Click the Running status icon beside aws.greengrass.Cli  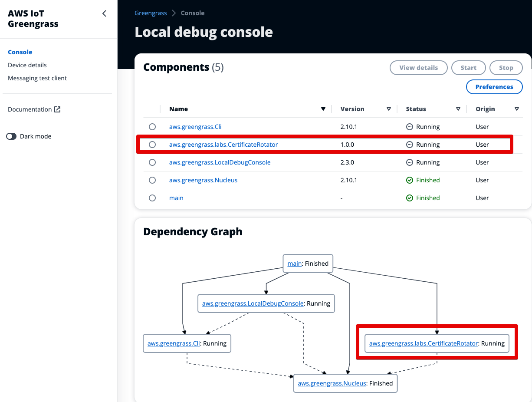coord(410,126)
